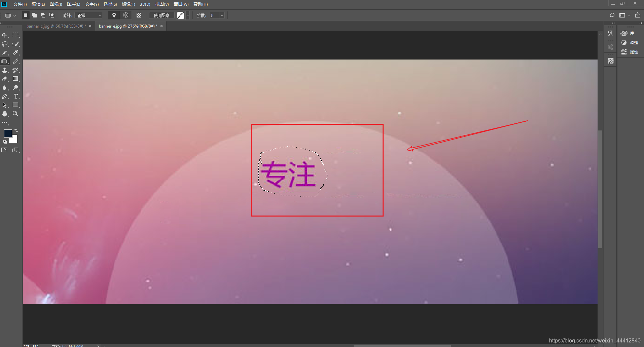The width and height of the screenshot is (644, 347).
Task: Collapse the left toolbox with double arrows
Action: coord(2,23)
